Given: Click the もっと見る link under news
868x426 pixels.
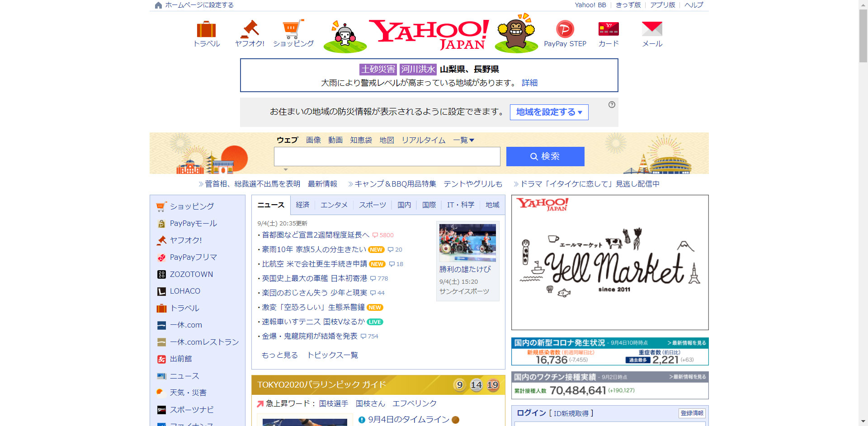Looking at the screenshot, I should tap(280, 355).
